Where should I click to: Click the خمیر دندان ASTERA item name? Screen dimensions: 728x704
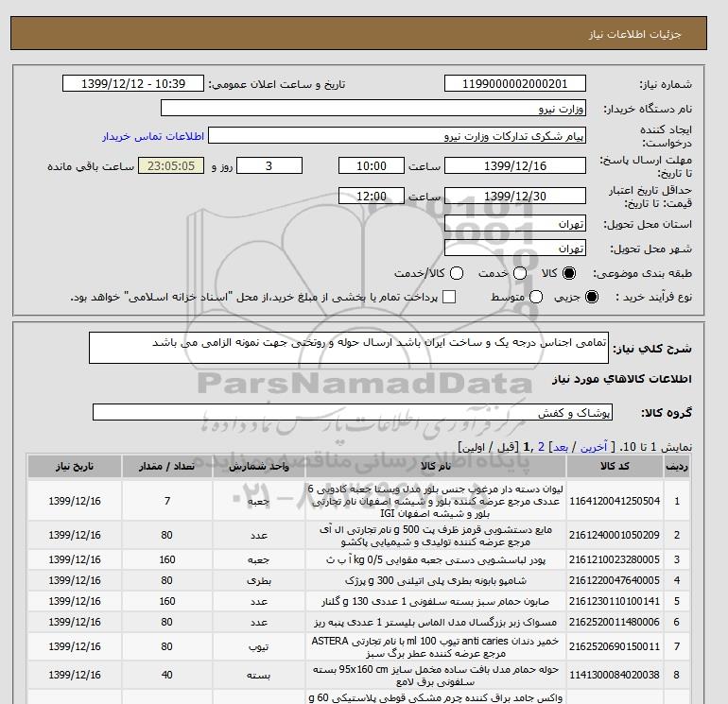pyautogui.click(x=436, y=647)
